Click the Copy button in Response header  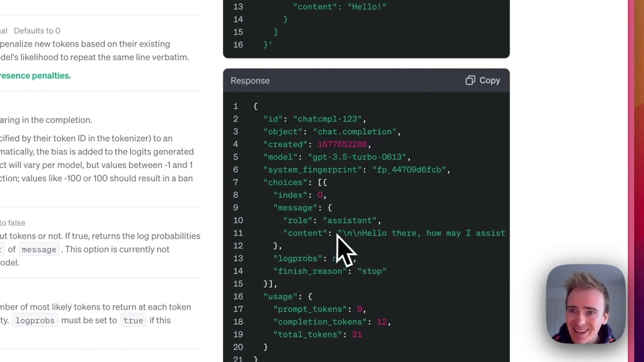pyautogui.click(x=482, y=80)
